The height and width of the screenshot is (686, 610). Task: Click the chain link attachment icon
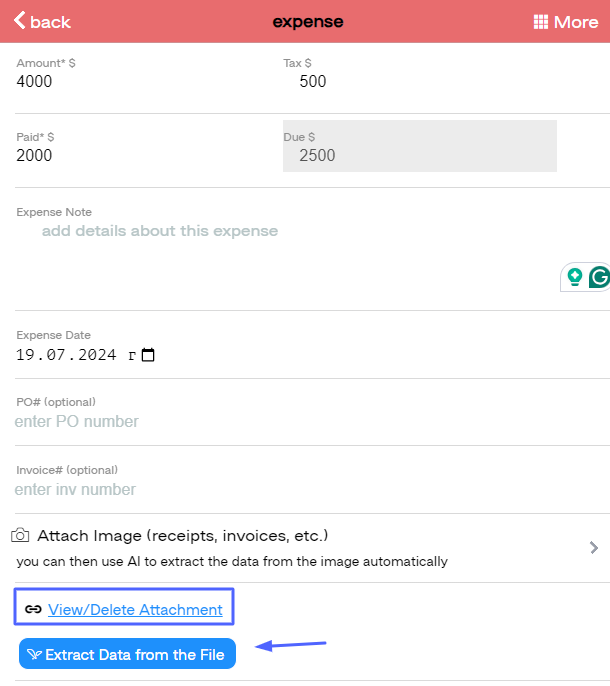[x=33, y=609]
